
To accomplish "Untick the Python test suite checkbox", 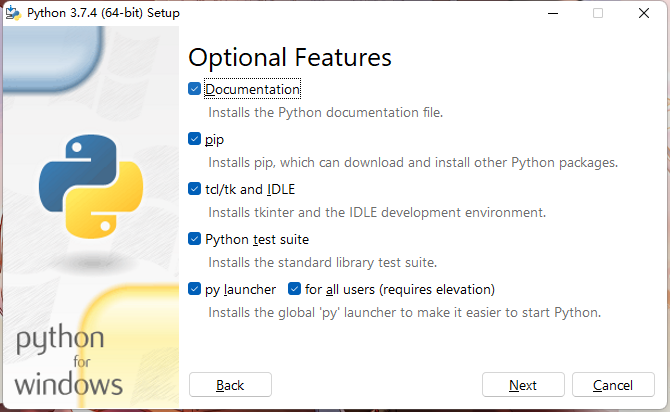I will [195, 239].
